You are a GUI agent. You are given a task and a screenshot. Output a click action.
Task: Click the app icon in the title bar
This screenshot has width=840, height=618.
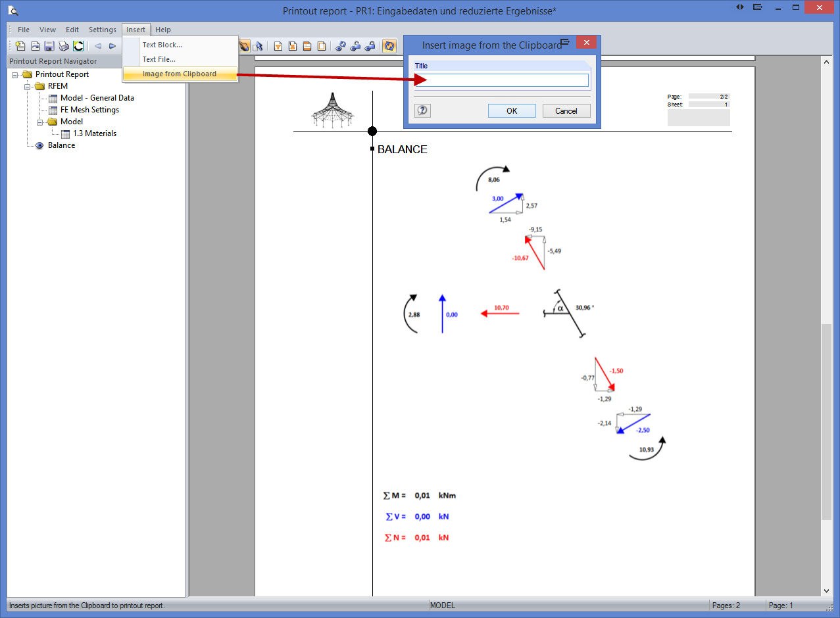(12, 10)
